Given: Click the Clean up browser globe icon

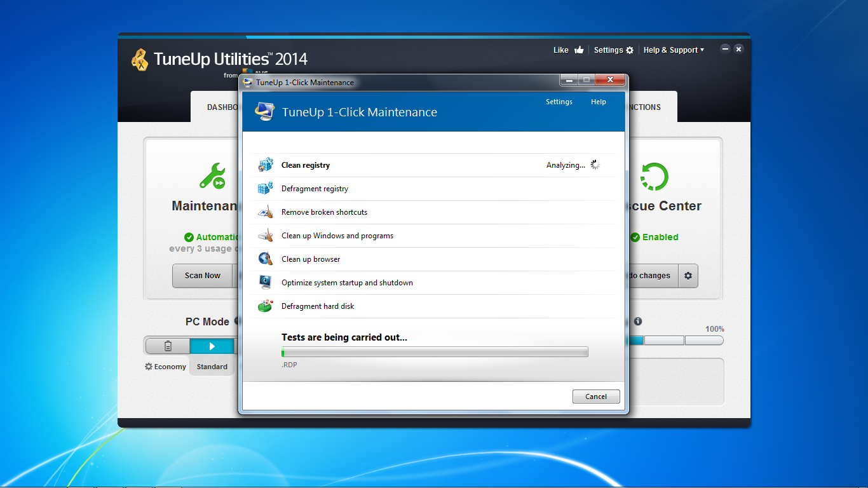Looking at the screenshot, I should (x=265, y=259).
